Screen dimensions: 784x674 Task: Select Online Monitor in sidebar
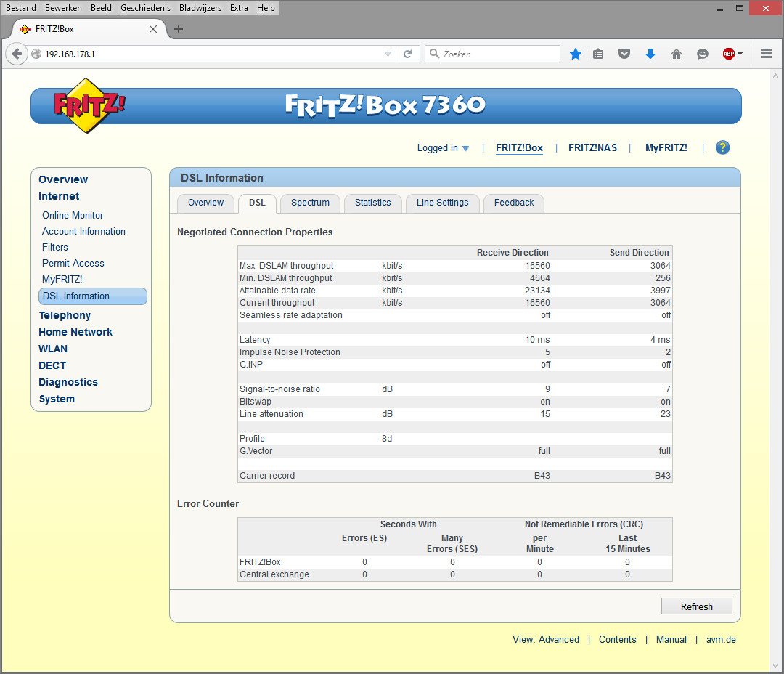pyautogui.click(x=73, y=215)
